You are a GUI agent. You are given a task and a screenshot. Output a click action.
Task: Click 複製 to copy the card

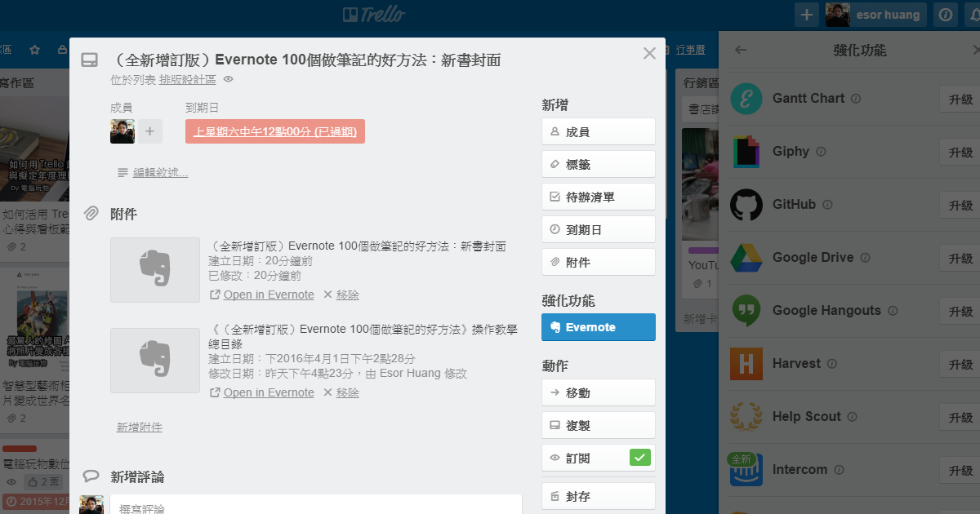click(599, 425)
